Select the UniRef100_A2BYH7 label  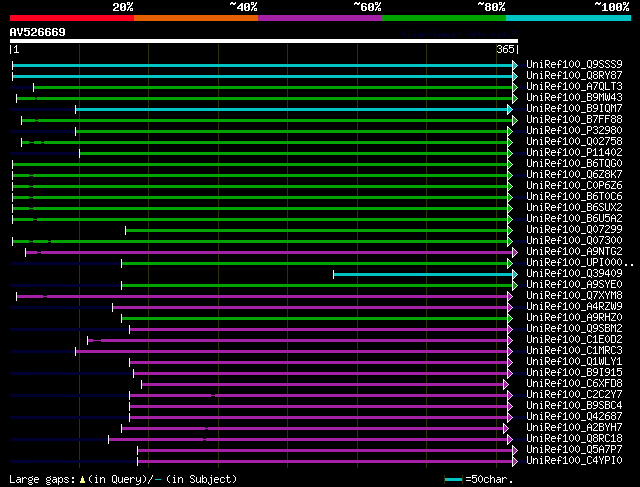pyautogui.click(x=574, y=428)
